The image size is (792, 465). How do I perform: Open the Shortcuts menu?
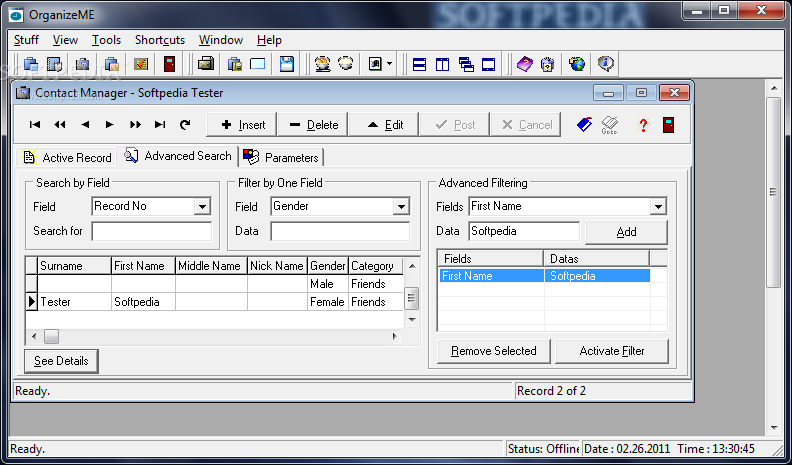tap(160, 40)
